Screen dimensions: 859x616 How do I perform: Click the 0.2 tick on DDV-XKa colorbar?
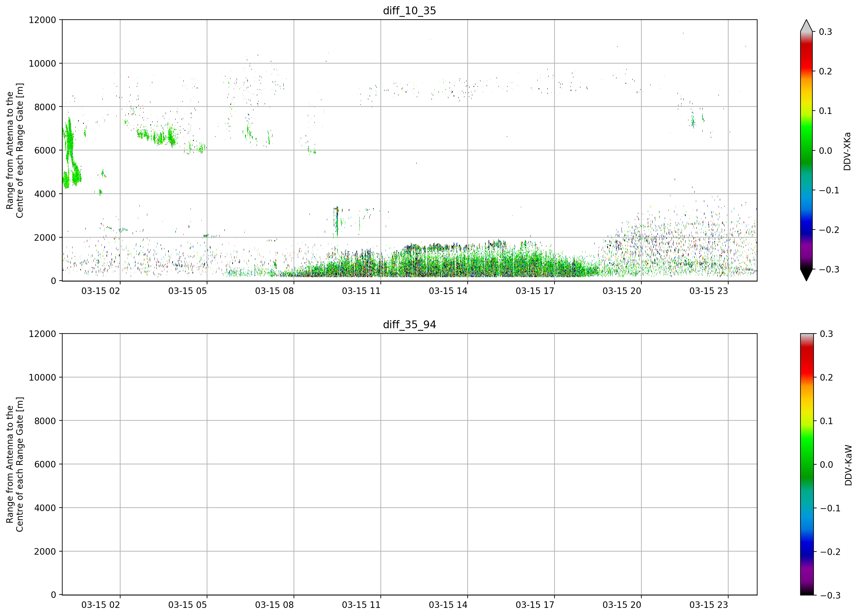[825, 71]
